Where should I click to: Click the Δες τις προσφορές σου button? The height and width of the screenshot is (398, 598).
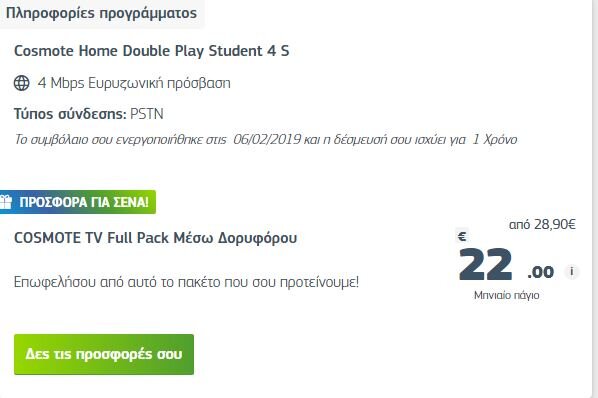click(104, 354)
